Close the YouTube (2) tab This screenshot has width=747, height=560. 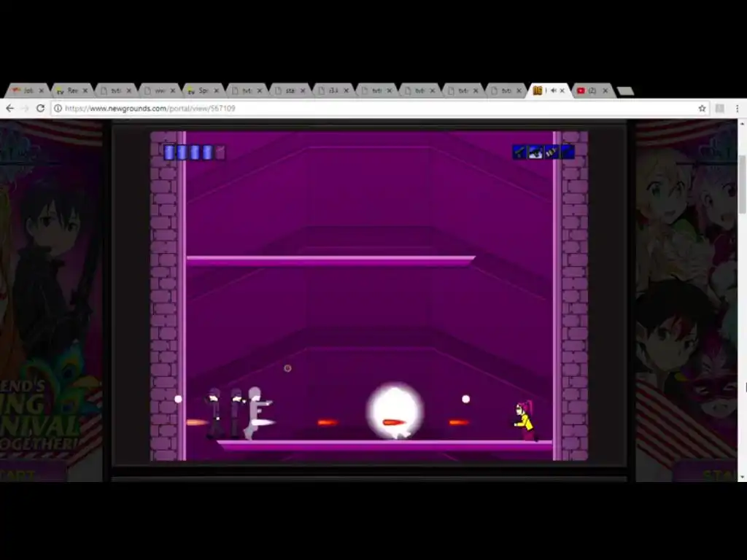pos(605,90)
